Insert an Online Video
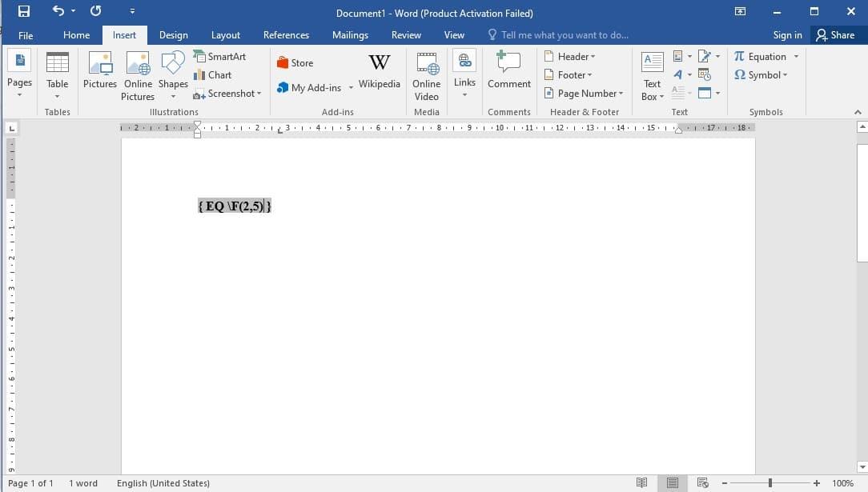 click(426, 76)
